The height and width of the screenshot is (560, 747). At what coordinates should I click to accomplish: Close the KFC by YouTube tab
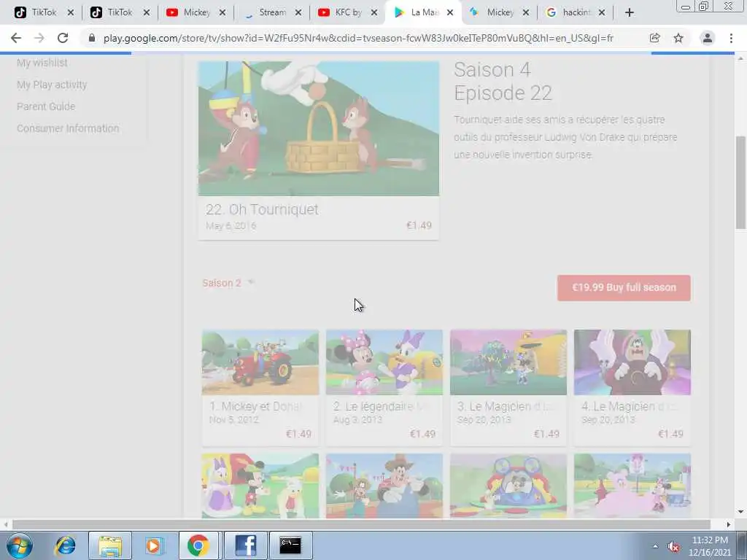(x=374, y=12)
